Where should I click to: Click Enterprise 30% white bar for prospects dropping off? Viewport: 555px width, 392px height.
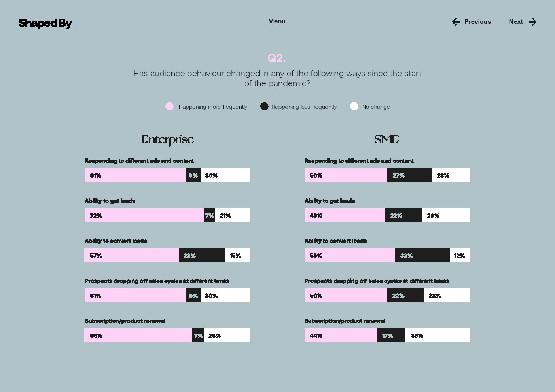coord(225,296)
